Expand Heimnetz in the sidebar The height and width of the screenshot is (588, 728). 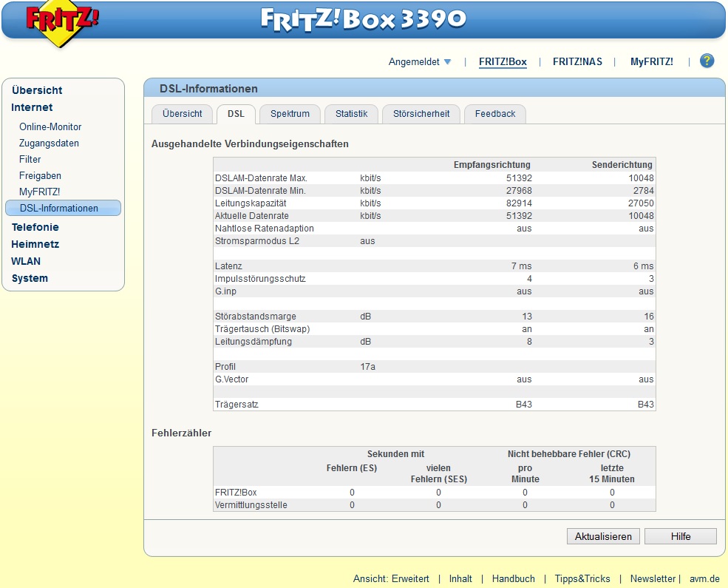tap(35, 244)
